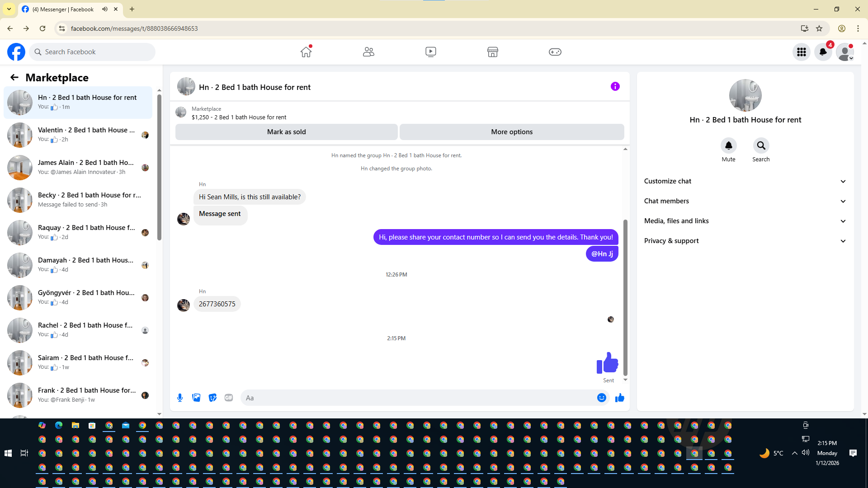Bookmark this page with the star
The height and width of the screenshot is (488, 868).
819,28
